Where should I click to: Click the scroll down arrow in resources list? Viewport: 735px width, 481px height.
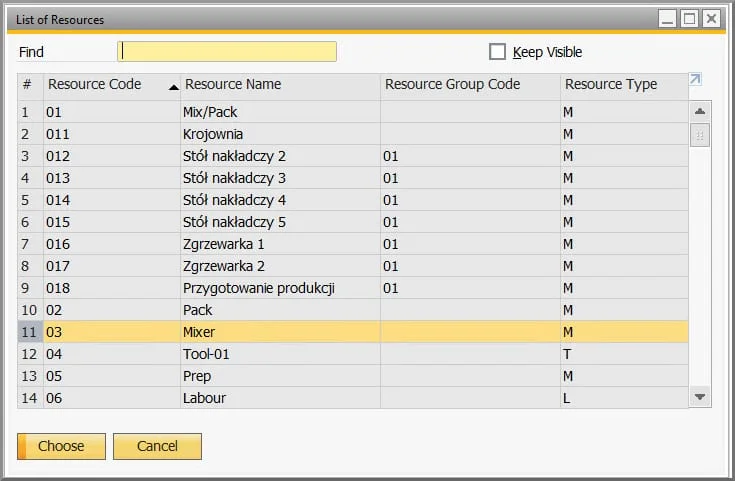coord(700,397)
